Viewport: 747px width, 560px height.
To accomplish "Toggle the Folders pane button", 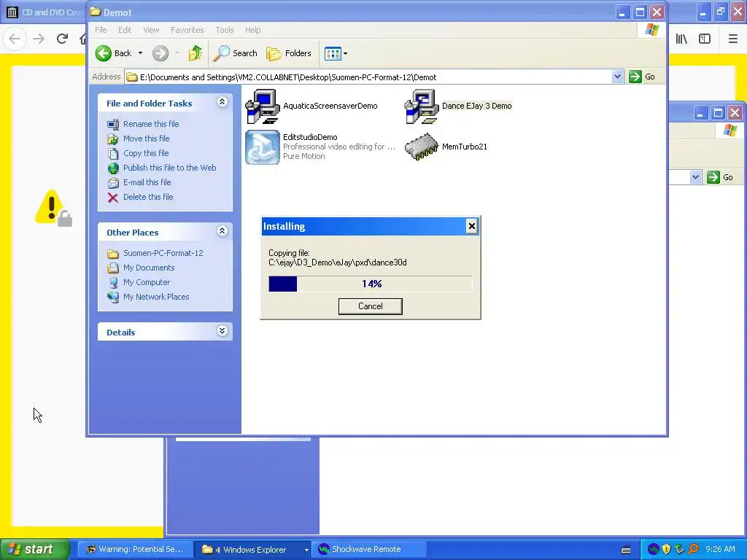I will click(x=289, y=53).
